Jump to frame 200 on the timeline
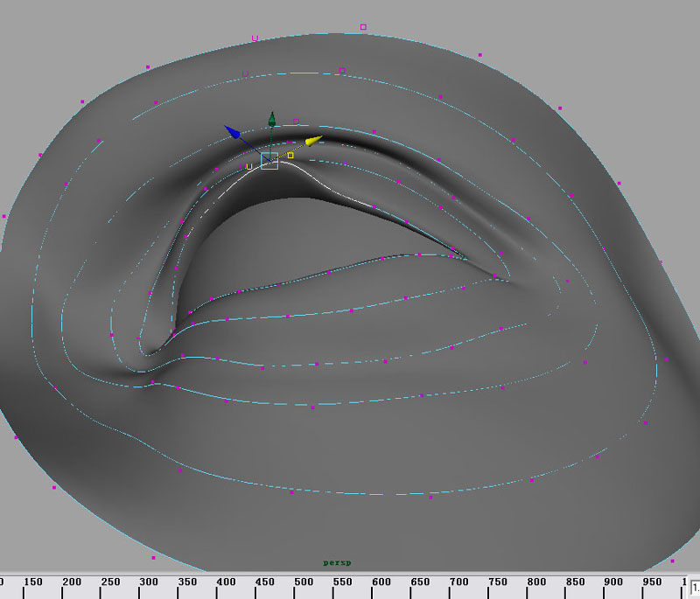The image size is (700, 599). pos(72,582)
